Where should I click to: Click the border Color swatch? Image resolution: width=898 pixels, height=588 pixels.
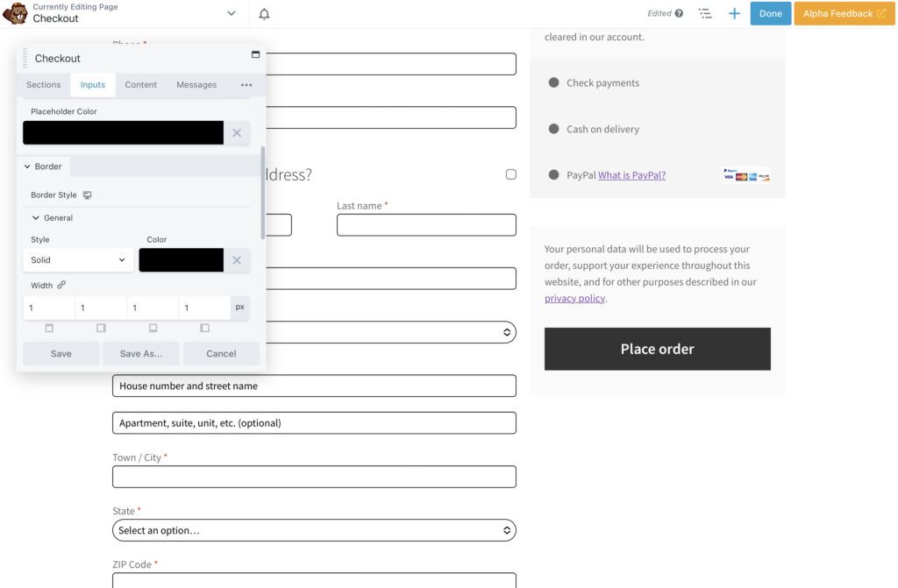[x=181, y=260]
